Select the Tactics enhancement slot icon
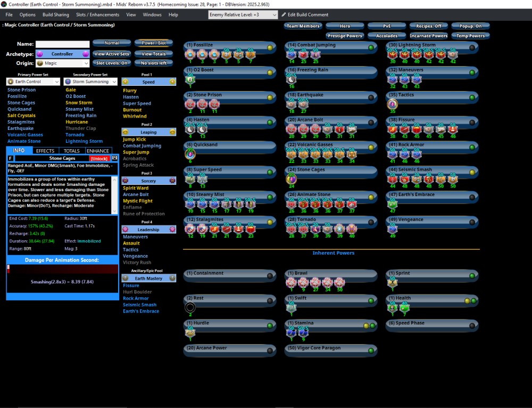532x408 pixels. point(392,104)
